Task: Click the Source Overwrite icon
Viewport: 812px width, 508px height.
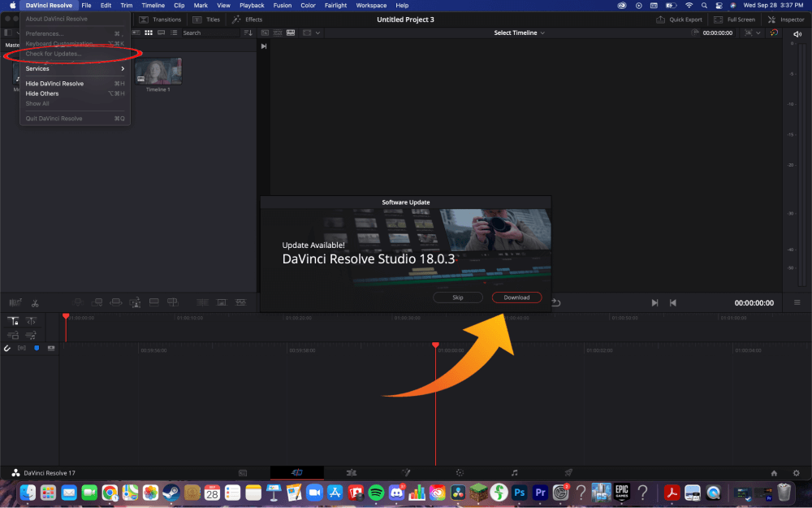Action: coord(172,302)
